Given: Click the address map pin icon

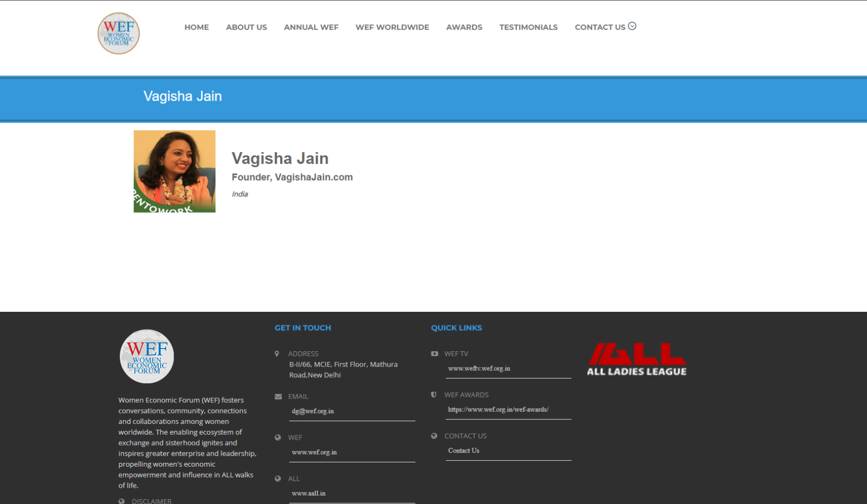Looking at the screenshot, I should pyautogui.click(x=277, y=354).
